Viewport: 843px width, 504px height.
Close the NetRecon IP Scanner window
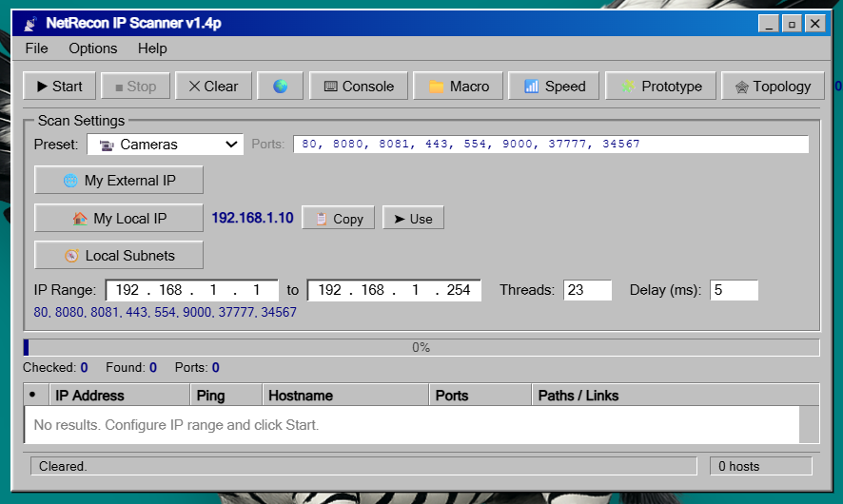click(x=815, y=24)
